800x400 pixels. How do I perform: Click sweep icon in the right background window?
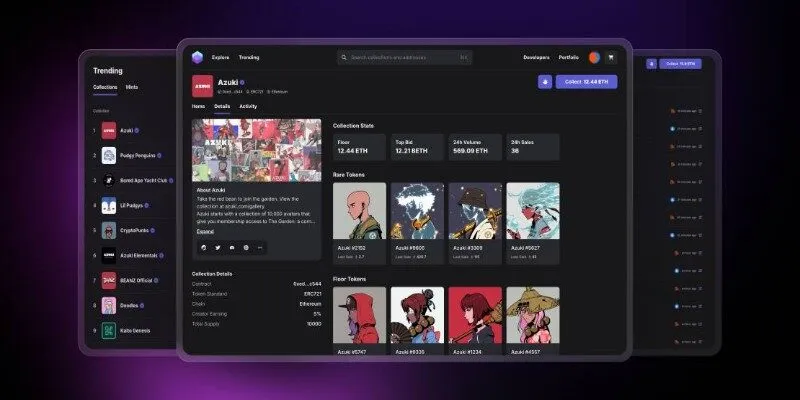pyautogui.click(x=651, y=64)
